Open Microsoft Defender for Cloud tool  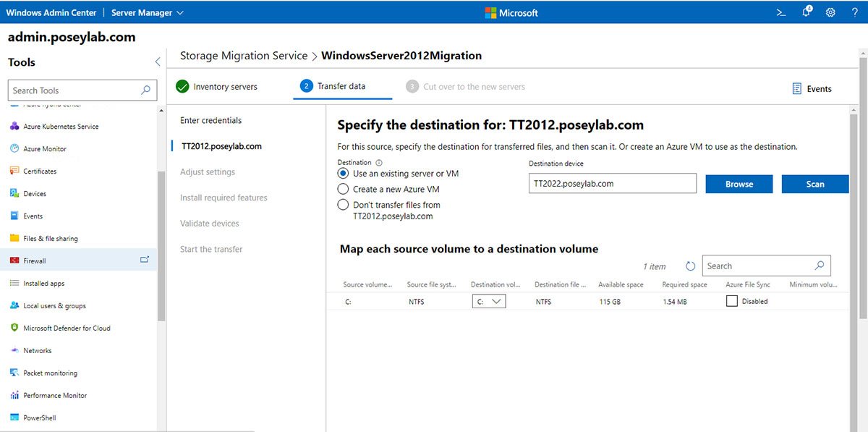(x=67, y=328)
